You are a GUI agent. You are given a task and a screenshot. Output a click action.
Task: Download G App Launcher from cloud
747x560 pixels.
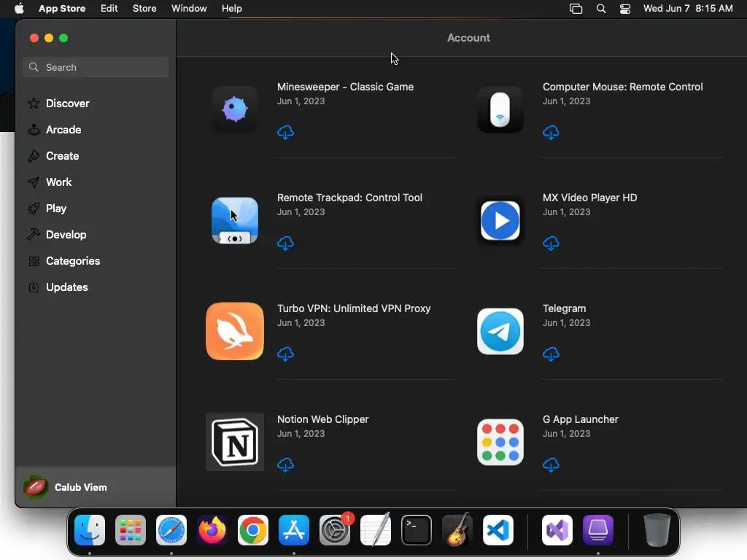pyautogui.click(x=551, y=465)
